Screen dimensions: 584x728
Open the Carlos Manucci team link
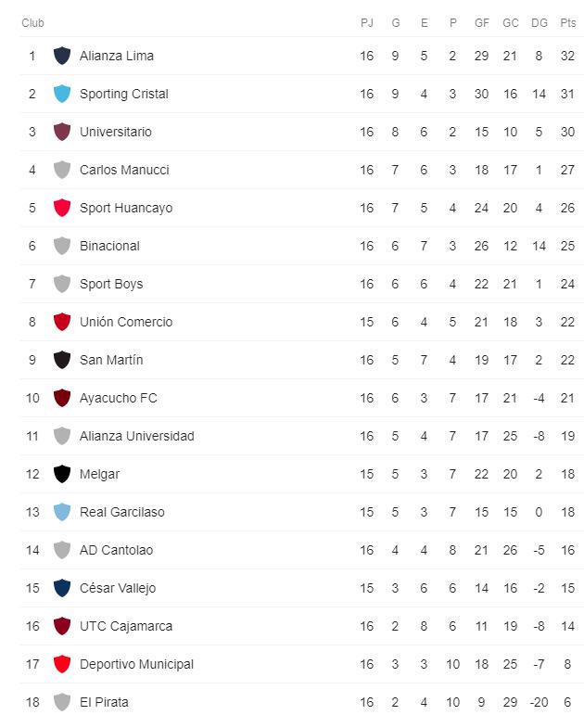124,170
